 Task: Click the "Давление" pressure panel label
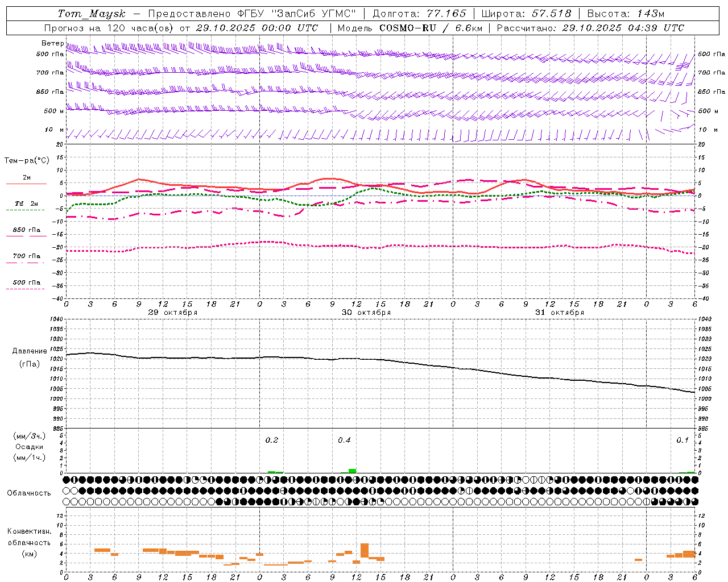29,351
